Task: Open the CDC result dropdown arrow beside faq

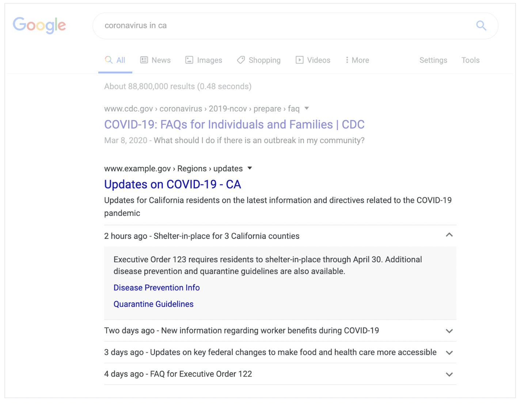Action: [307, 108]
